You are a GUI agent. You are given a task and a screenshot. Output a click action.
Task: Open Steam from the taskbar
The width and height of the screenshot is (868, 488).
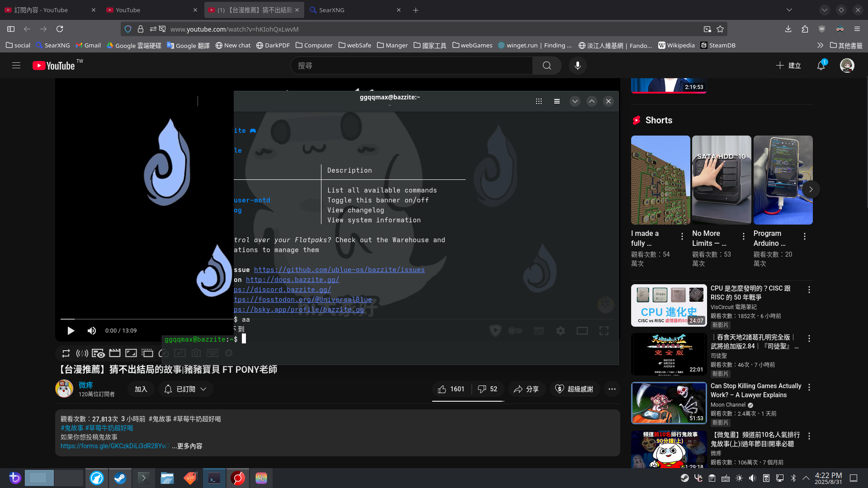120,478
